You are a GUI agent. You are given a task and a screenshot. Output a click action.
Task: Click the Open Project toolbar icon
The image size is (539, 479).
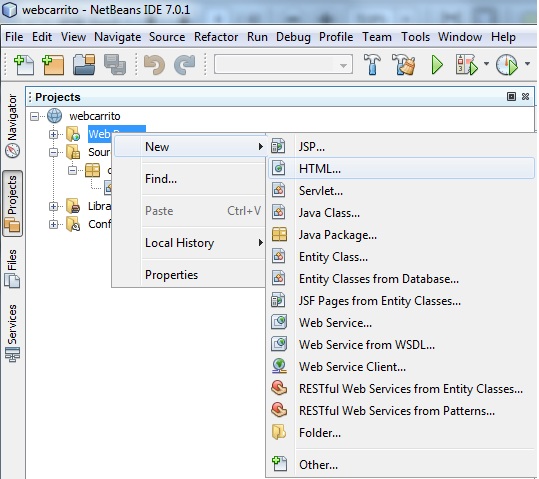tap(84, 65)
